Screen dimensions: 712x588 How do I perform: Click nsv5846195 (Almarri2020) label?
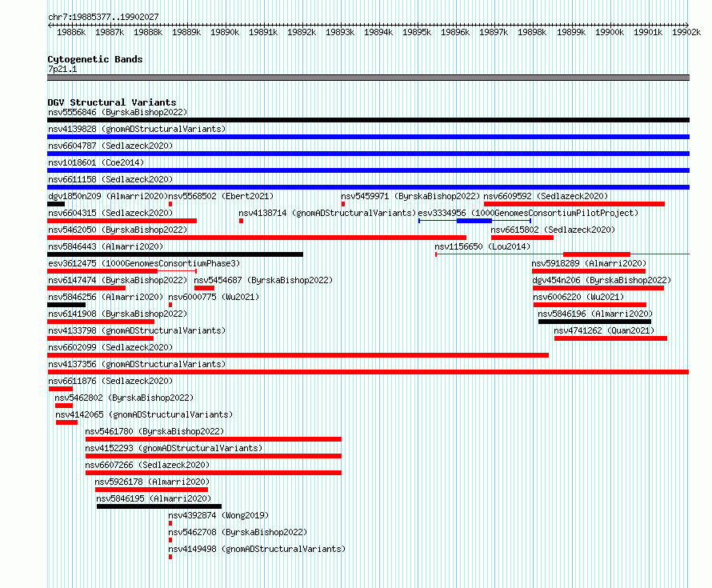(154, 498)
